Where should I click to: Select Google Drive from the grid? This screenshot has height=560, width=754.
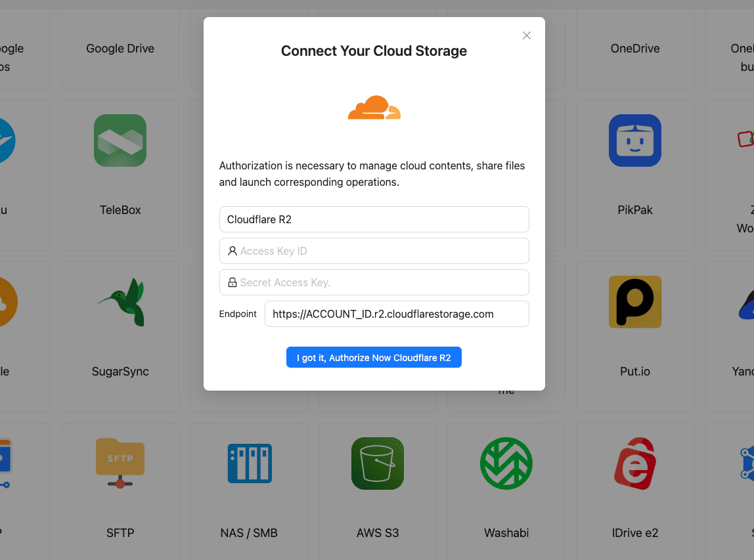120,49
